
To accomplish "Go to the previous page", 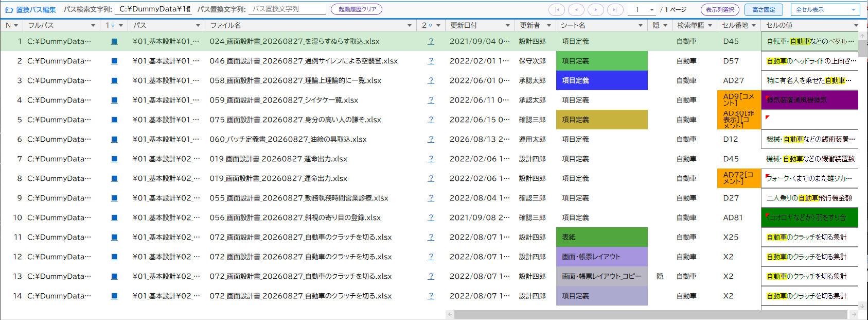I will point(576,10).
